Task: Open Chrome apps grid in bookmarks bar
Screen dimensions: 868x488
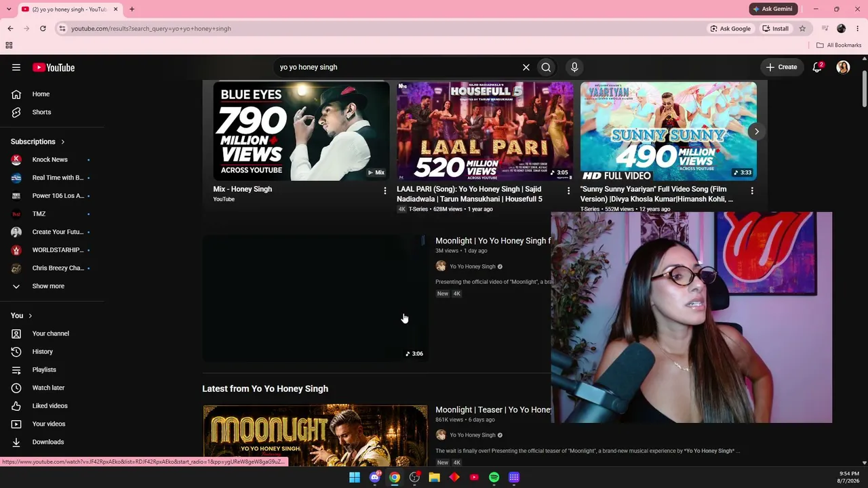Action: (x=9, y=45)
